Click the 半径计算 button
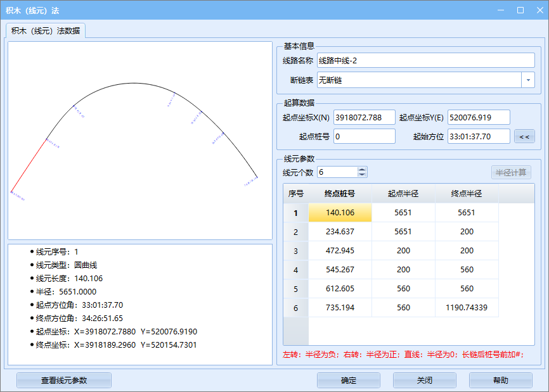Screen dimensions: 549x392 click(x=510, y=172)
